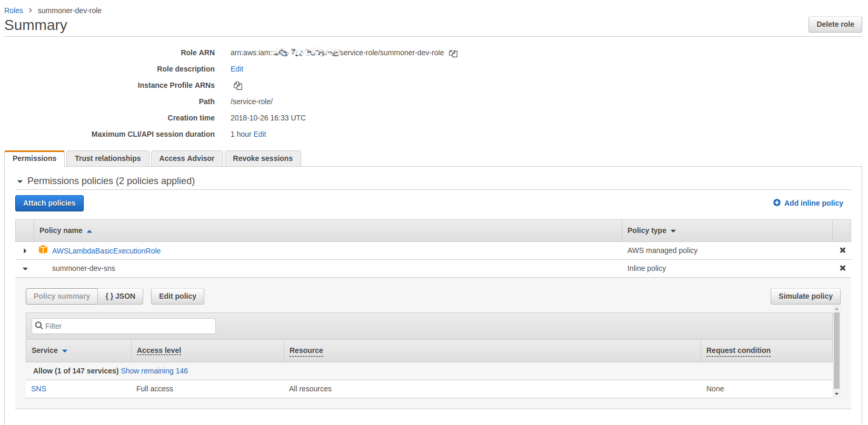Click the orange managed policy box icon

click(x=43, y=250)
